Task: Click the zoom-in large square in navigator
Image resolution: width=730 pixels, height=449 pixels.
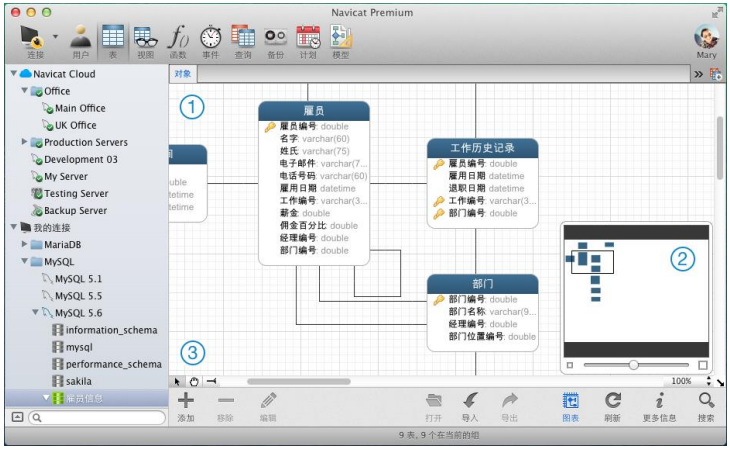Action: 703,365
